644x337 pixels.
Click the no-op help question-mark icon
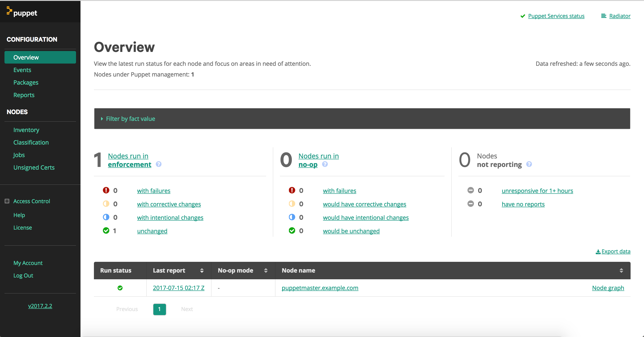(x=325, y=164)
